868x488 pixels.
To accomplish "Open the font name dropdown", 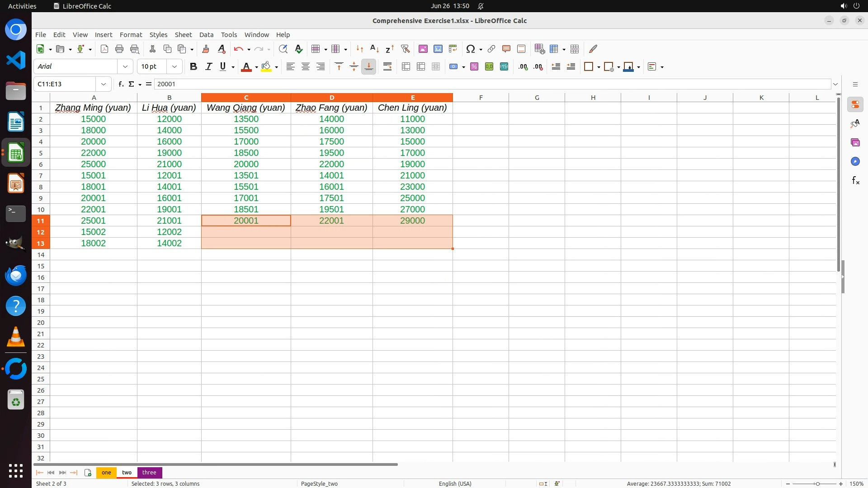I will tap(125, 66).
